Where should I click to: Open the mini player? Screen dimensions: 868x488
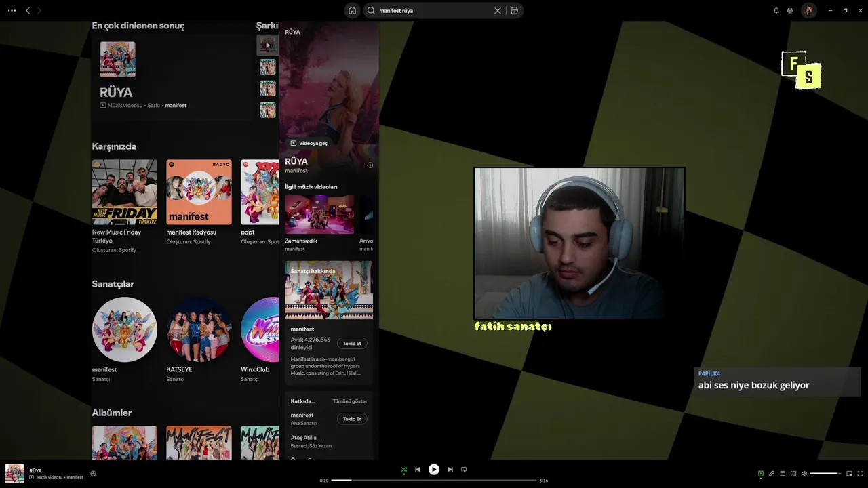pyautogui.click(x=849, y=474)
